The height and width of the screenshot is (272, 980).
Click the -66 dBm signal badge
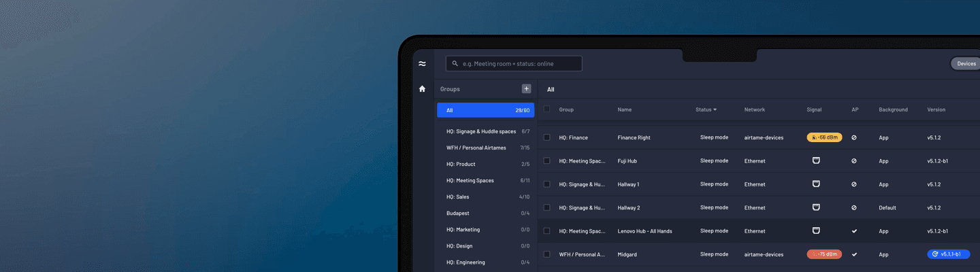point(824,137)
